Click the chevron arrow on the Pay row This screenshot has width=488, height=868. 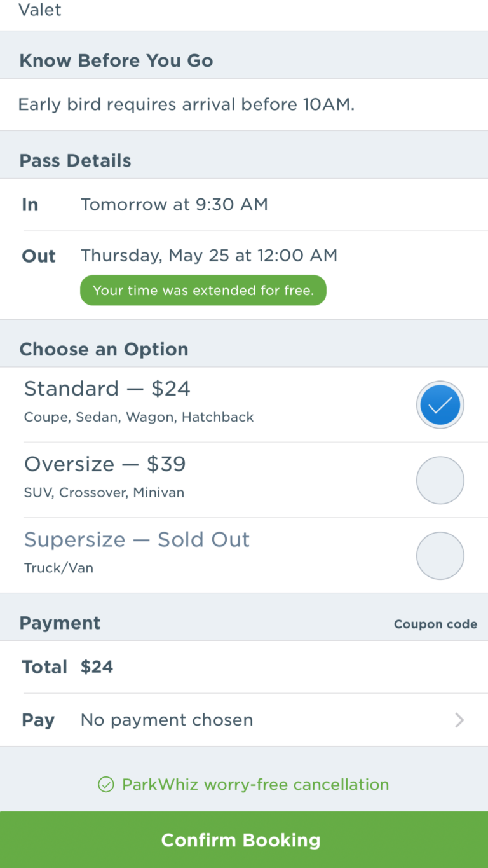[459, 720]
